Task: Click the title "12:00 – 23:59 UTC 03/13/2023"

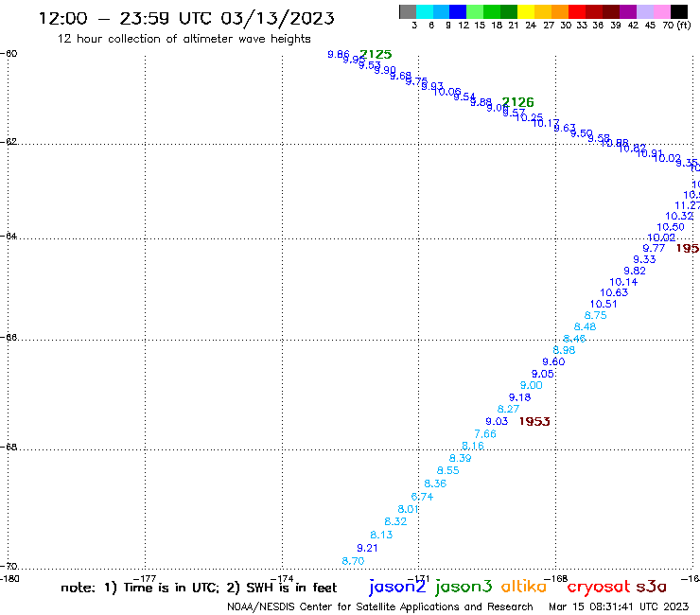Action: click(x=186, y=18)
